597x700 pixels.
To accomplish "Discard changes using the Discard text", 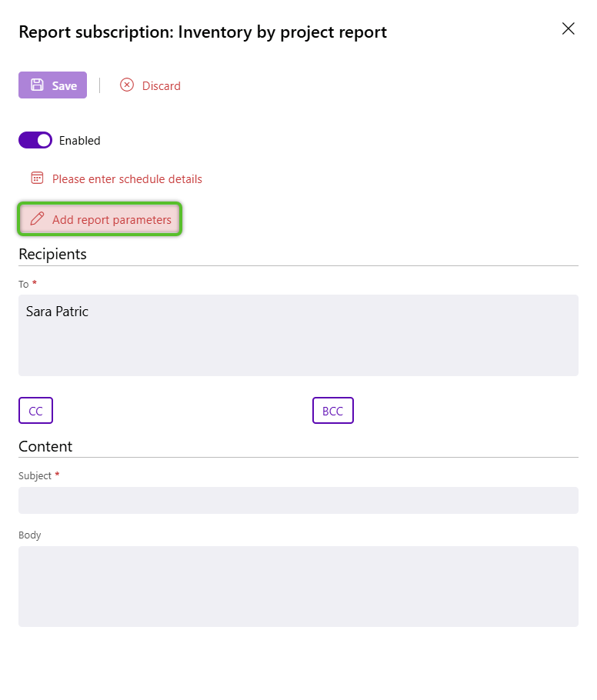I will pyautogui.click(x=162, y=86).
